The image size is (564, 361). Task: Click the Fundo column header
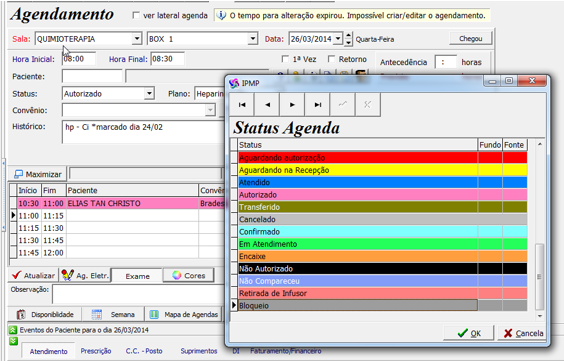coord(490,145)
